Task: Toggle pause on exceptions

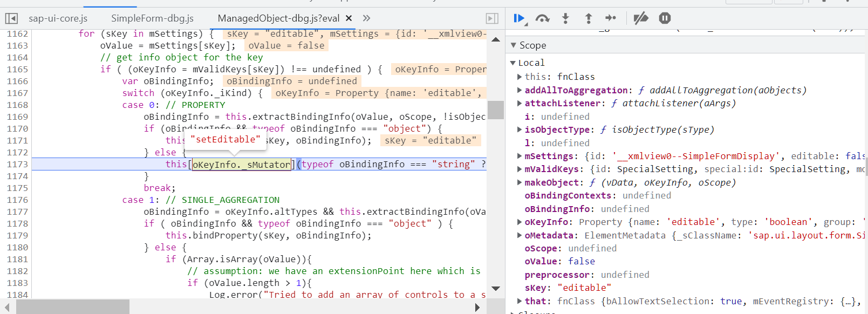Action: (x=665, y=18)
